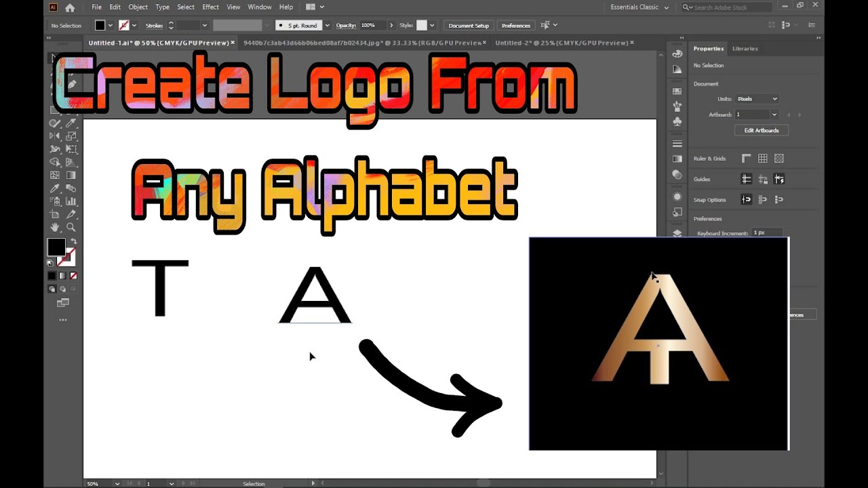Open the Effect menu
868x488 pixels.
point(211,7)
